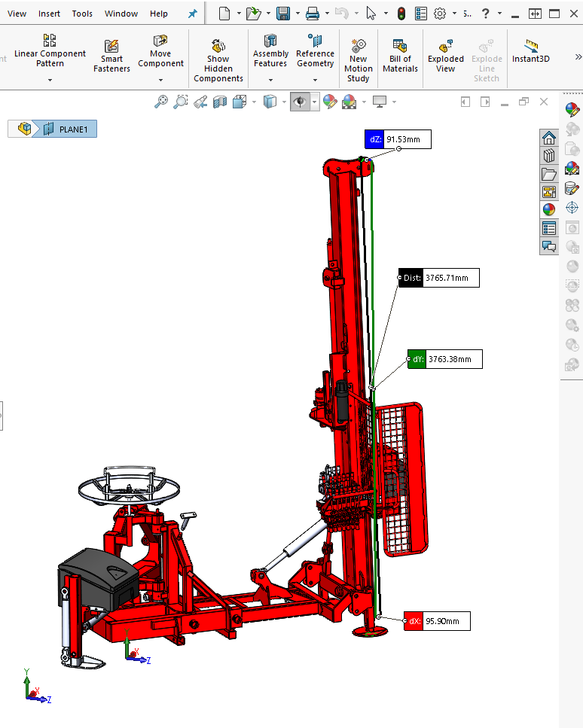The image size is (583, 728).
Task: Open the Section View tool
Action: (x=220, y=102)
